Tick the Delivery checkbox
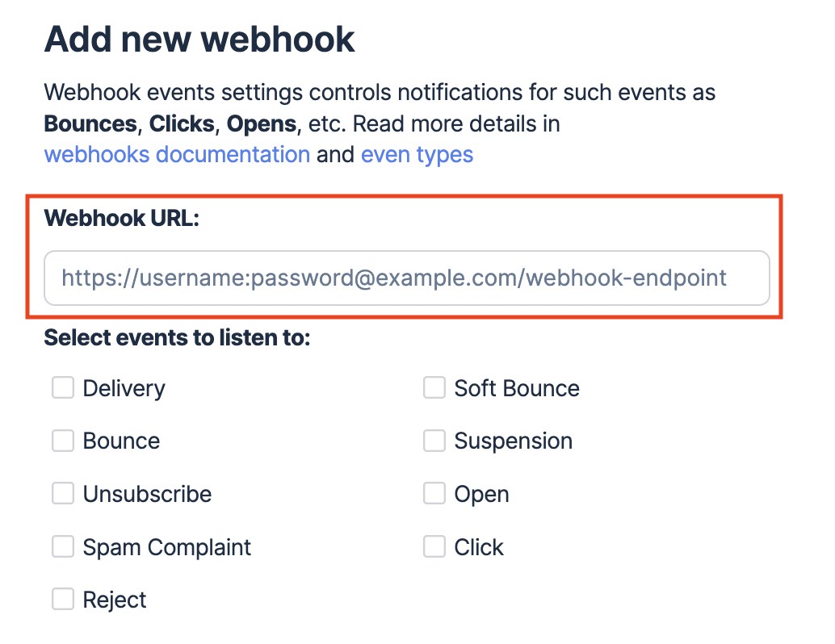This screenshot has height=644, width=835. click(x=63, y=387)
